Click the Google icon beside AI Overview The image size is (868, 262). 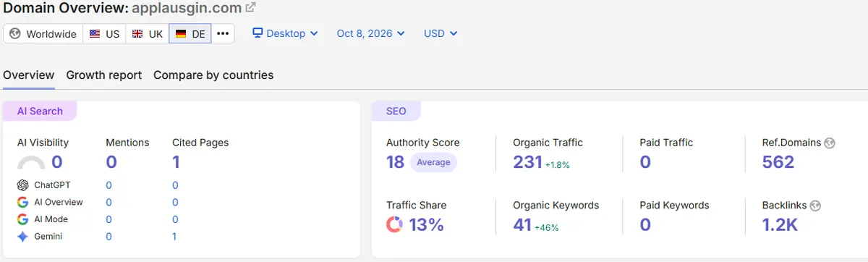click(22, 202)
